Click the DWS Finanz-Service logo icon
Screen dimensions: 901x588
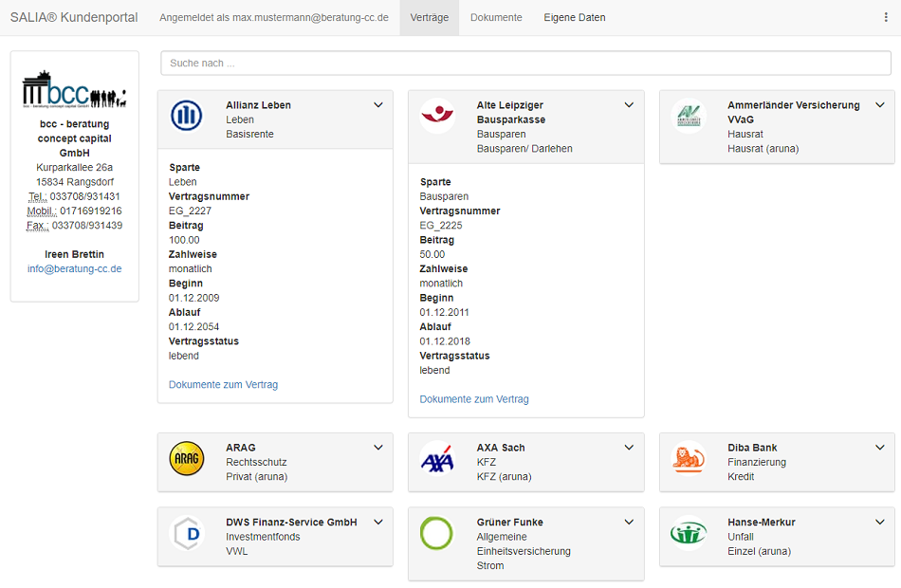click(x=187, y=533)
